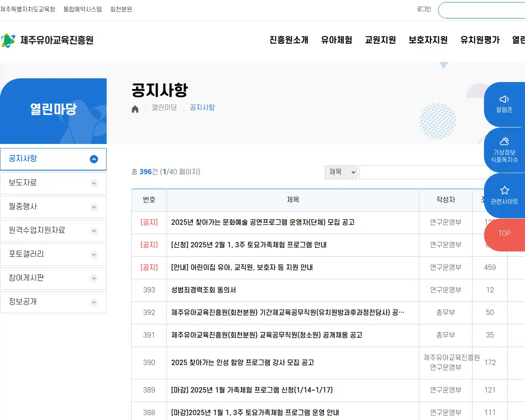
Task: Collapse the 공지사항 sidebar chevron
Action: point(94,159)
